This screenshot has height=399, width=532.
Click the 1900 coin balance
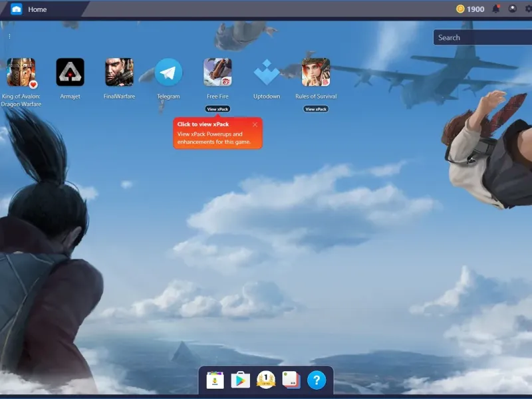point(470,9)
